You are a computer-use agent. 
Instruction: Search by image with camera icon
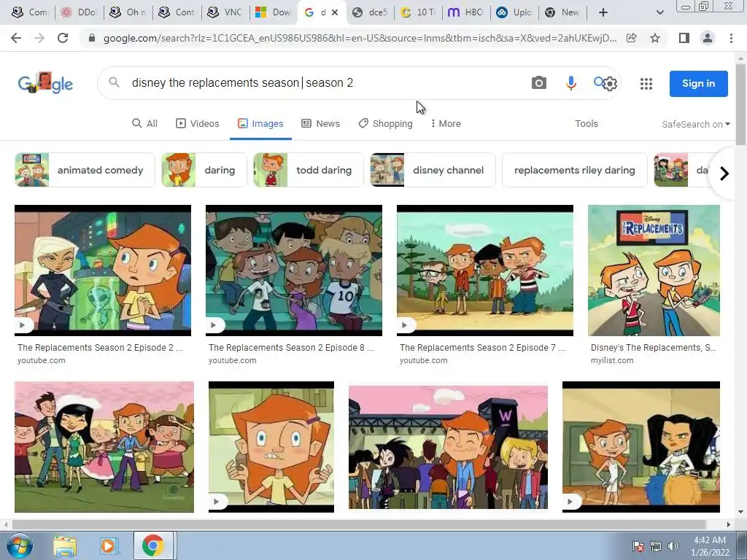click(x=539, y=83)
